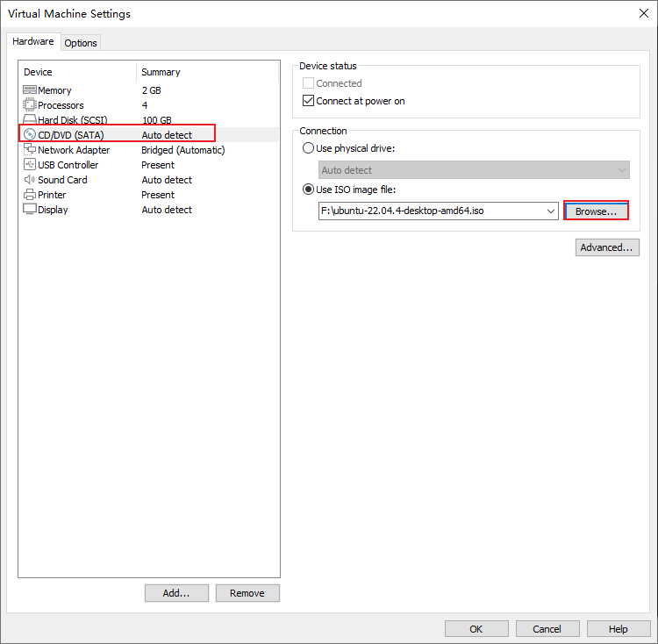The image size is (658, 644).
Task: Select the Sound Card label
Action: pos(62,180)
